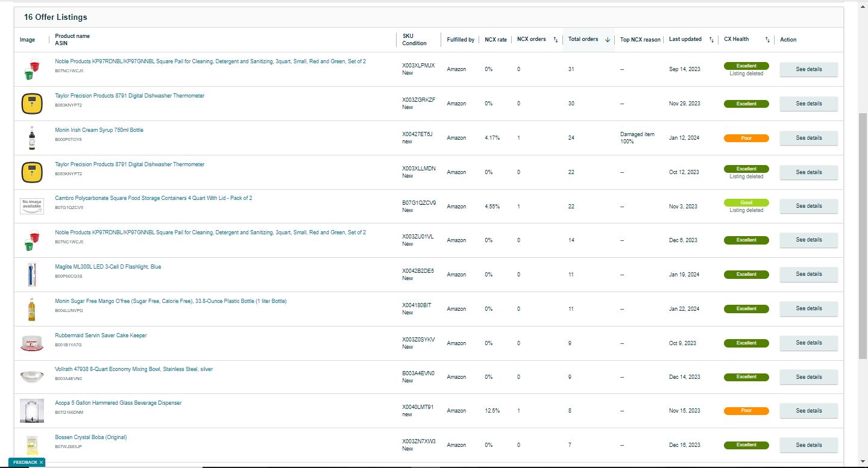This screenshot has width=868, height=468.
Task: Click the 'Damaged item 100%' NCX reason
Action: [x=637, y=138]
